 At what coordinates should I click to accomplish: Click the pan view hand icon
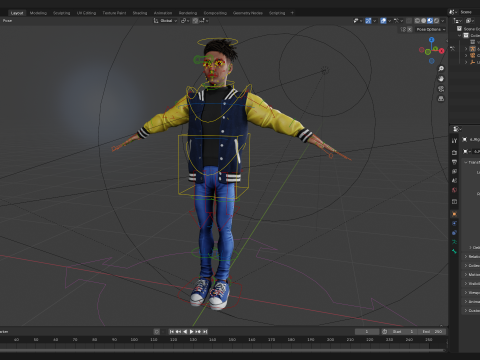[x=441, y=79]
